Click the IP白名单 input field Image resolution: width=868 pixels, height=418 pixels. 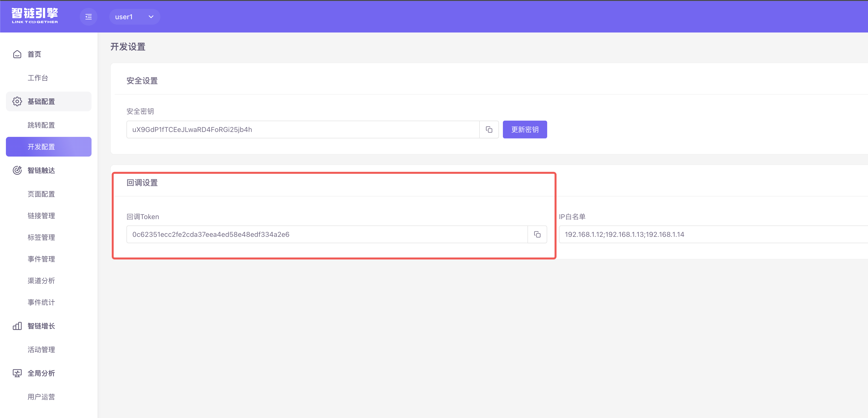click(x=713, y=234)
